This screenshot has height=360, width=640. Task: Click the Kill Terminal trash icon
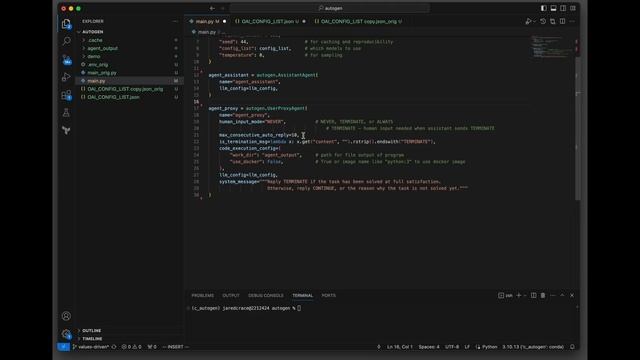[x=543, y=296]
